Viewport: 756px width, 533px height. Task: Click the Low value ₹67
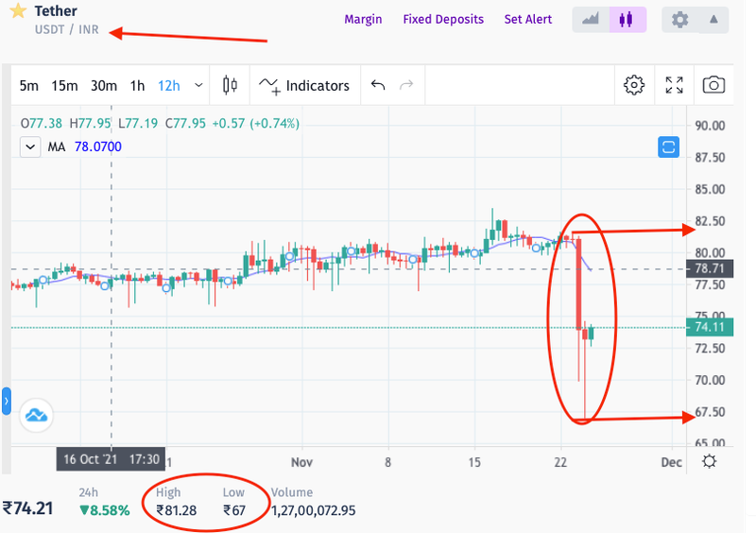[x=234, y=510]
